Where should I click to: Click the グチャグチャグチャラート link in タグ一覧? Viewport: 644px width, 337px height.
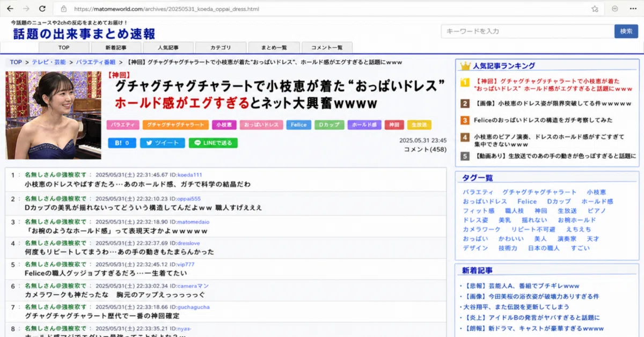(x=539, y=192)
